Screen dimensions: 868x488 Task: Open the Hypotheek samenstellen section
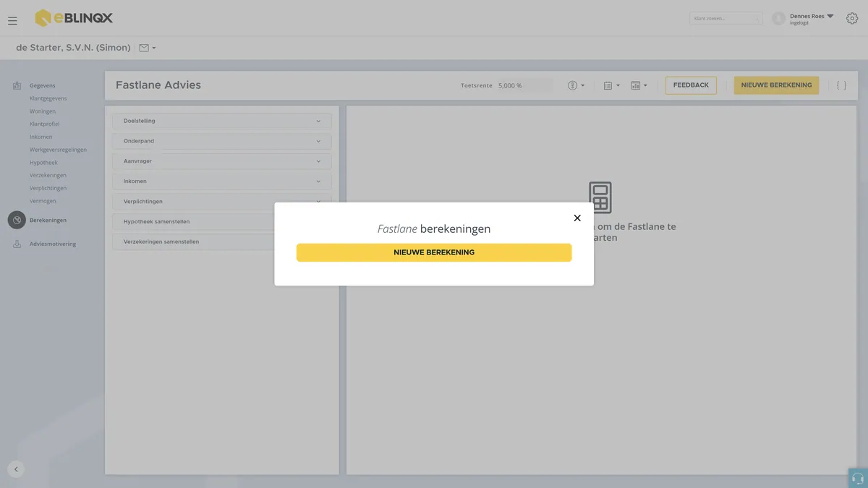(x=193, y=222)
